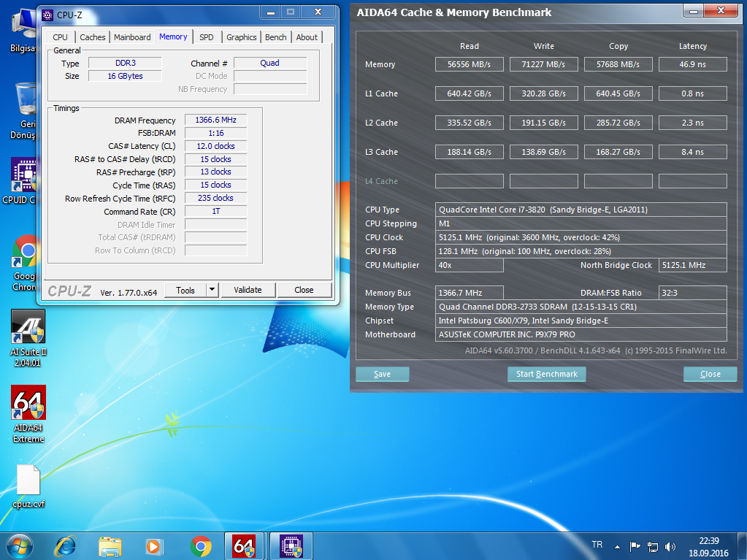Switch to AIDA64 taskbar button
747x560 pixels.
pyautogui.click(x=244, y=546)
